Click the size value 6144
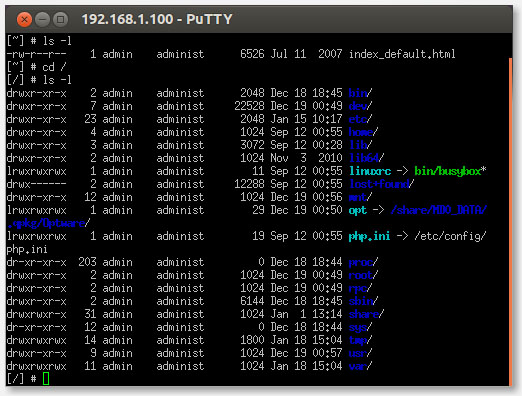The height and width of the screenshot is (396, 522). [x=252, y=301]
